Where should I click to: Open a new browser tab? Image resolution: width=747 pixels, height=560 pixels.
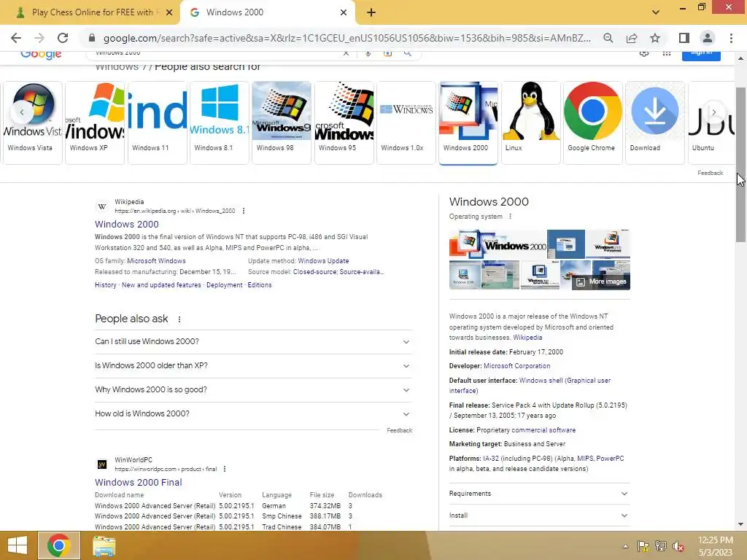point(371,12)
